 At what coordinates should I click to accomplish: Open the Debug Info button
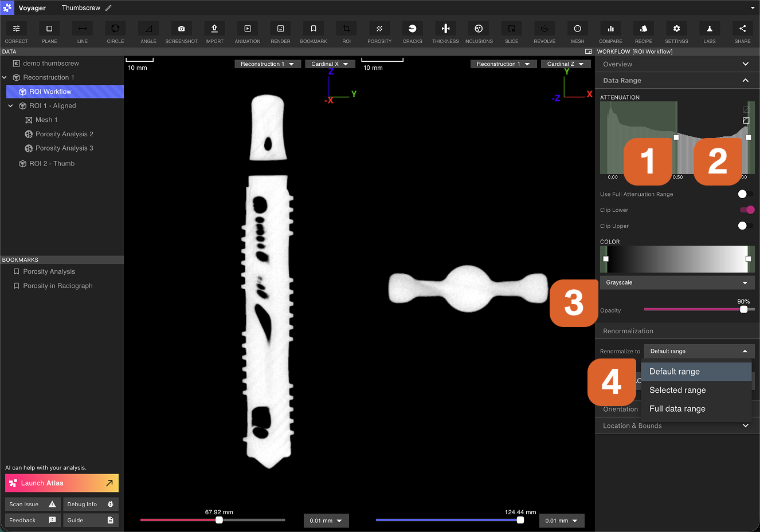(x=91, y=505)
